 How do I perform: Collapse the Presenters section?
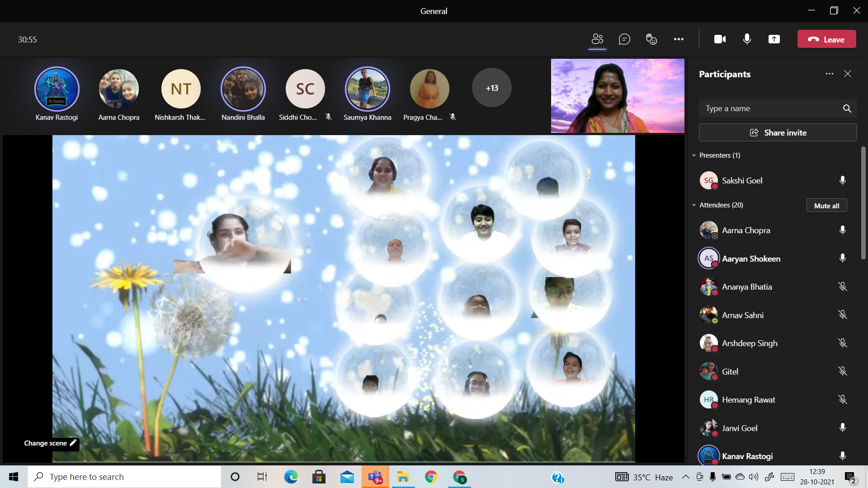(x=694, y=155)
